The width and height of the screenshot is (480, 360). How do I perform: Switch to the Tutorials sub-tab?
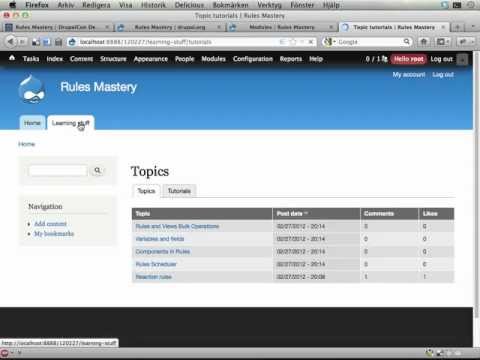(179, 191)
